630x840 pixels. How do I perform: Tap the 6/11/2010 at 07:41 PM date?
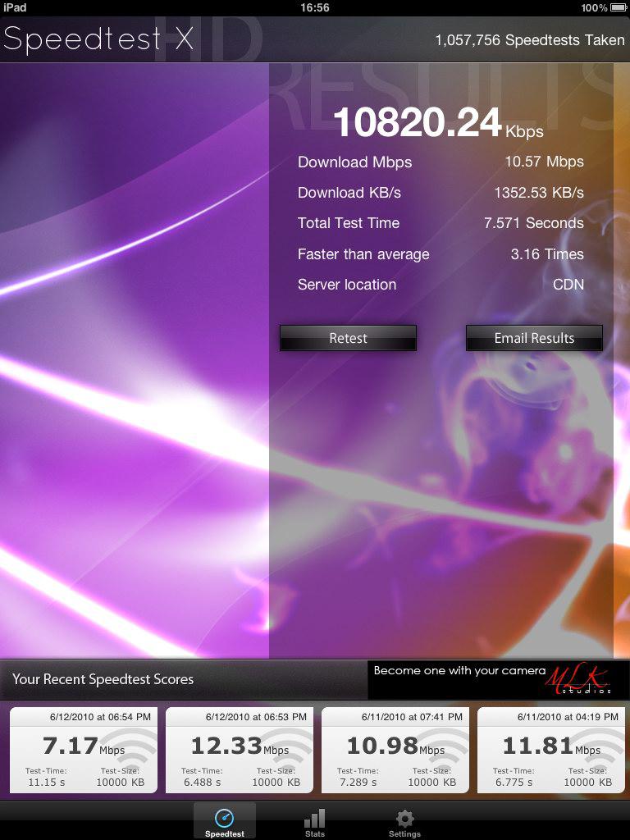tap(412, 717)
